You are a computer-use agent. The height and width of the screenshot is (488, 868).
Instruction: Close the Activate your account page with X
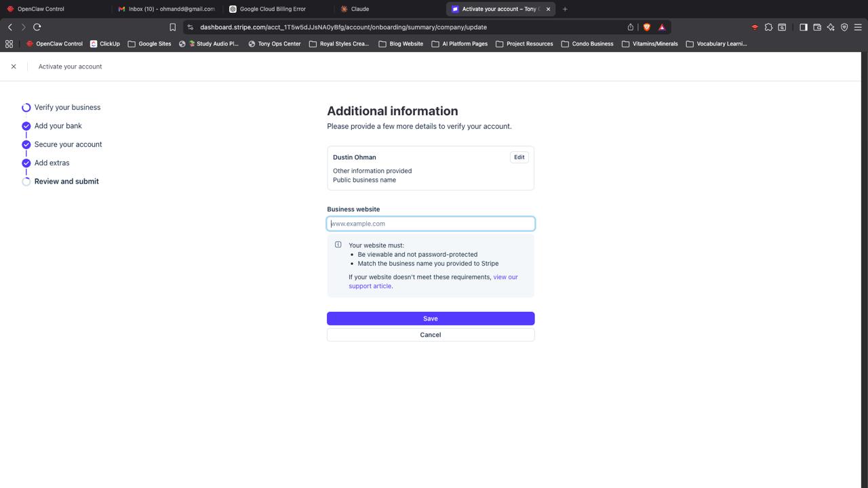click(14, 66)
